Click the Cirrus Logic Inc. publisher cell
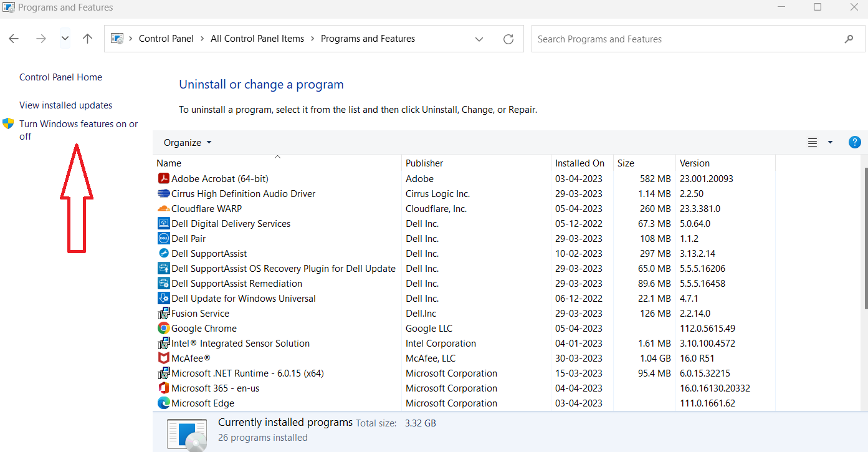 pos(437,194)
